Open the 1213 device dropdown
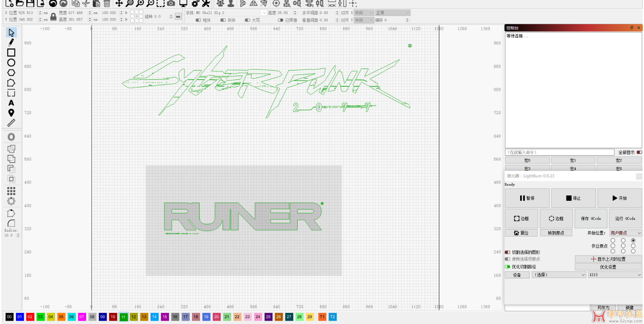Image resolution: width=644 pixels, height=324 pixels. 615,275
